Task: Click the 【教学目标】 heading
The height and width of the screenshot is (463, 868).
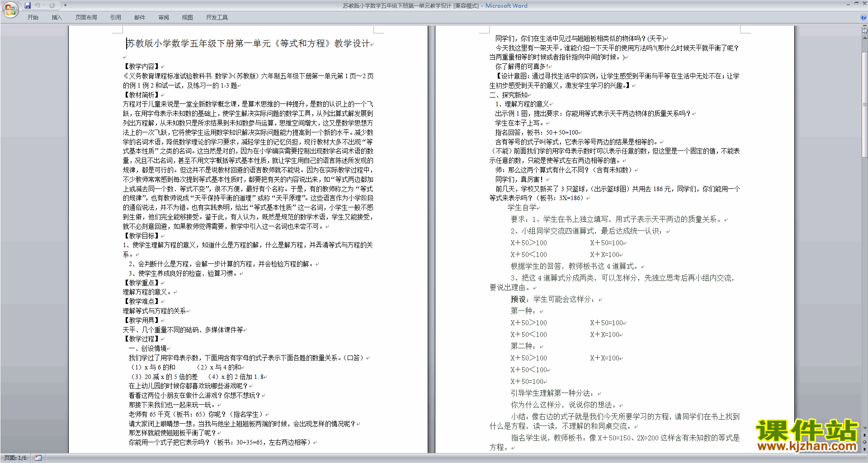Action: pyautogui.click(x=142, y=236)
